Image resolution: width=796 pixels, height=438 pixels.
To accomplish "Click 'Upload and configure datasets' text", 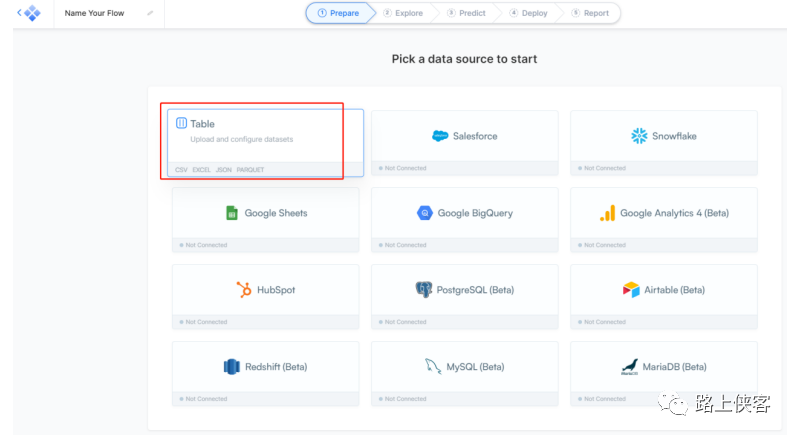I will 242,139.
